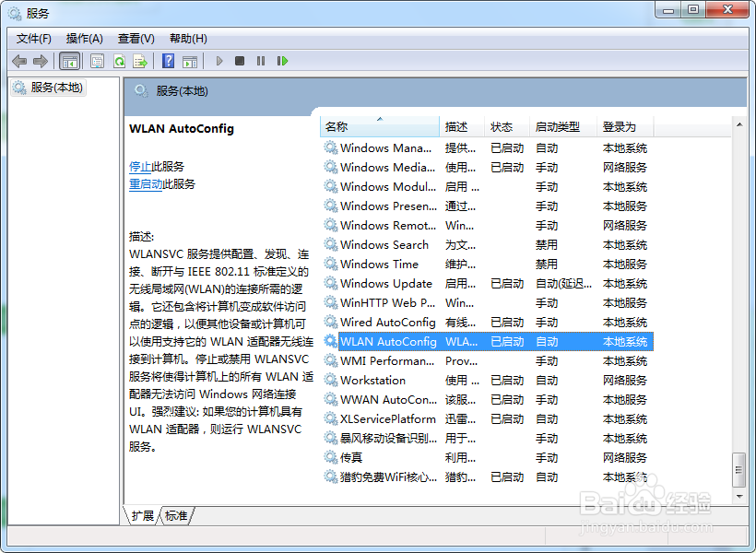Select the WMI Performan... service row
756x553 pixels.
[487, 360]
